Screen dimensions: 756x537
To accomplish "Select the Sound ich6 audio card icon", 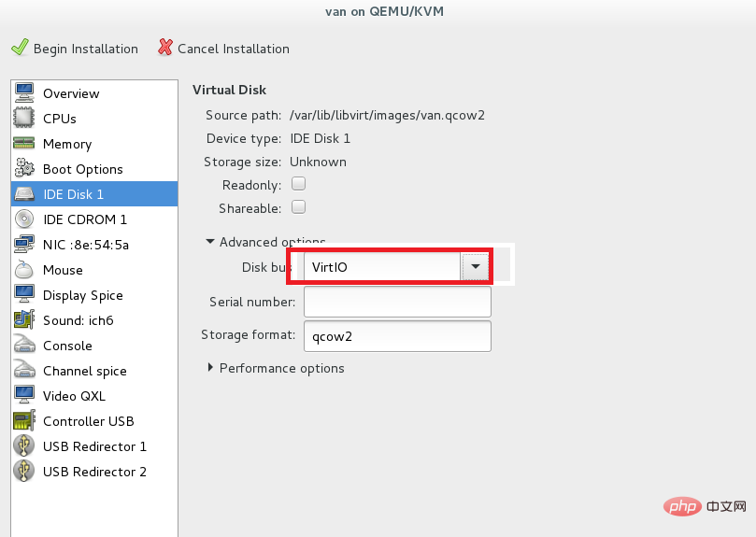I will [x=23, y=319].
